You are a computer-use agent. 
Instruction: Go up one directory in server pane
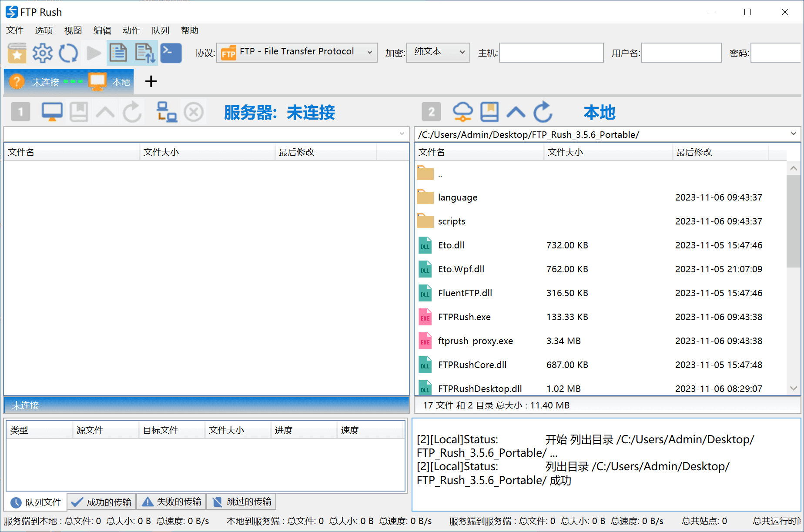105,112
